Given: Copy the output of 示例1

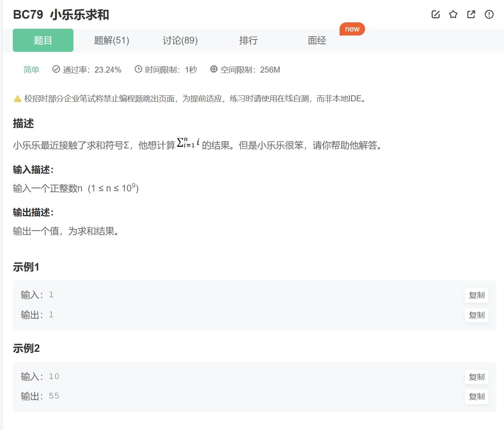Looking at the screenshot, I should pyautogui.click(x=476, y=315).
